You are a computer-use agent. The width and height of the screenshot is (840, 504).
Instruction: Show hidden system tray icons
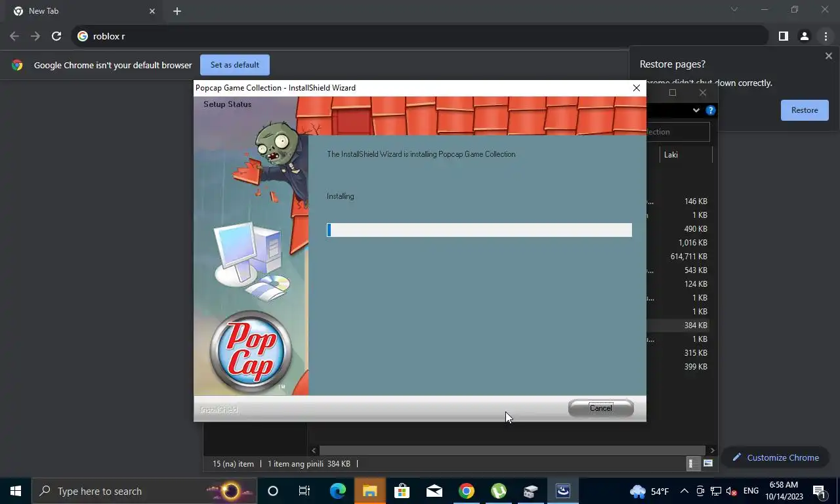point(684,491)
